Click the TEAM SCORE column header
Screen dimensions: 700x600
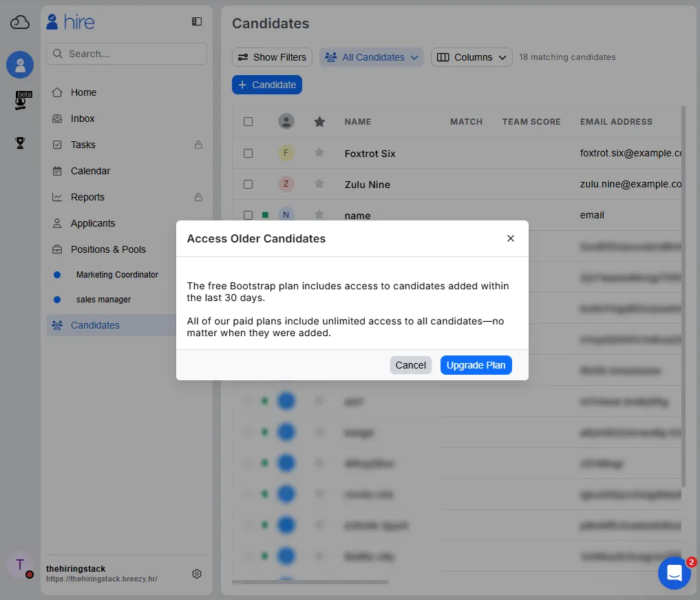click(x=531, y=121)
